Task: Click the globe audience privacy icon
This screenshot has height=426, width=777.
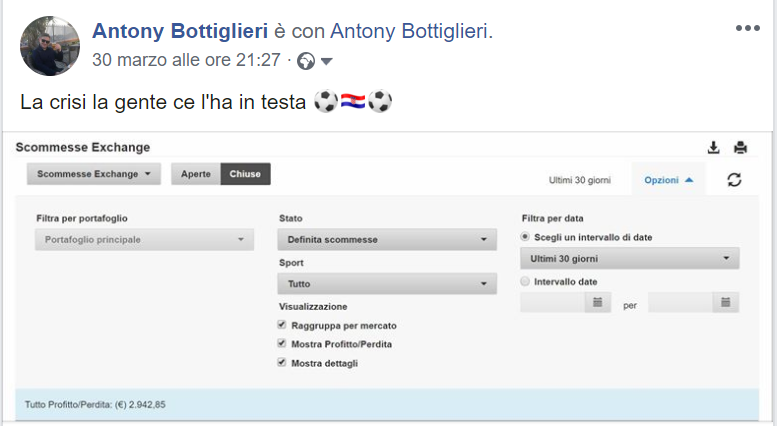Action: tap(306, 61)
